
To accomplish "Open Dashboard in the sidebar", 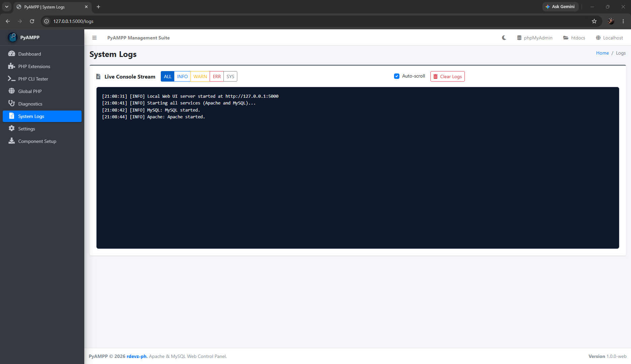I will pos(42,54).
